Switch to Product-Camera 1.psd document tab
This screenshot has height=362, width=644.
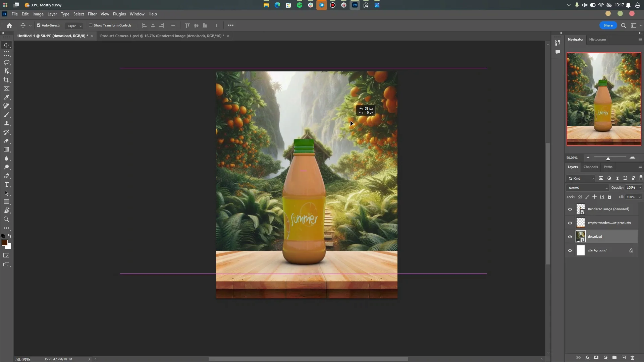click(x=162, y=36)
